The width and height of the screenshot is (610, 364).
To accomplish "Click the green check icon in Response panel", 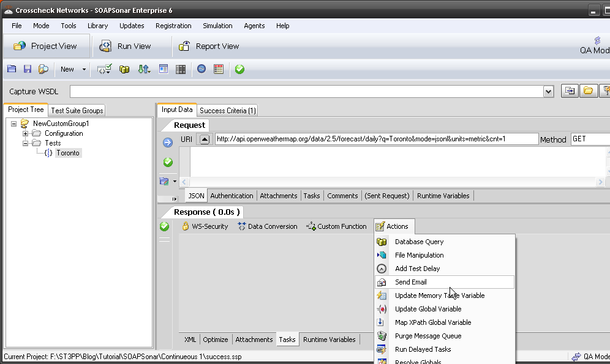I will (164, 226).
